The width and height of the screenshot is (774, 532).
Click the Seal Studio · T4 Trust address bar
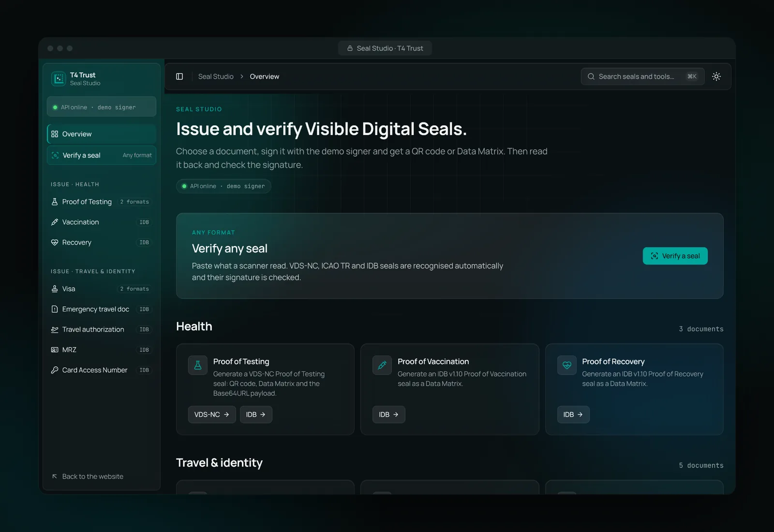coord(385,48)
